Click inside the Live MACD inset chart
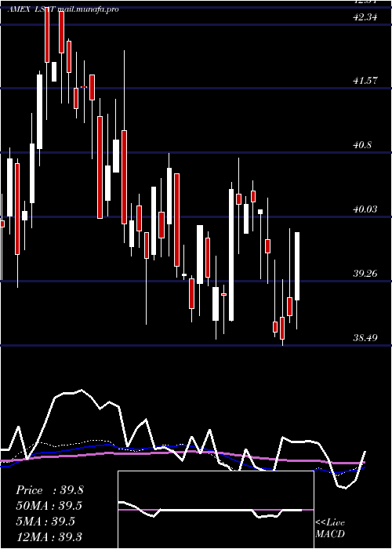Viewport: 392px width, 549px height. pos(216,510)
